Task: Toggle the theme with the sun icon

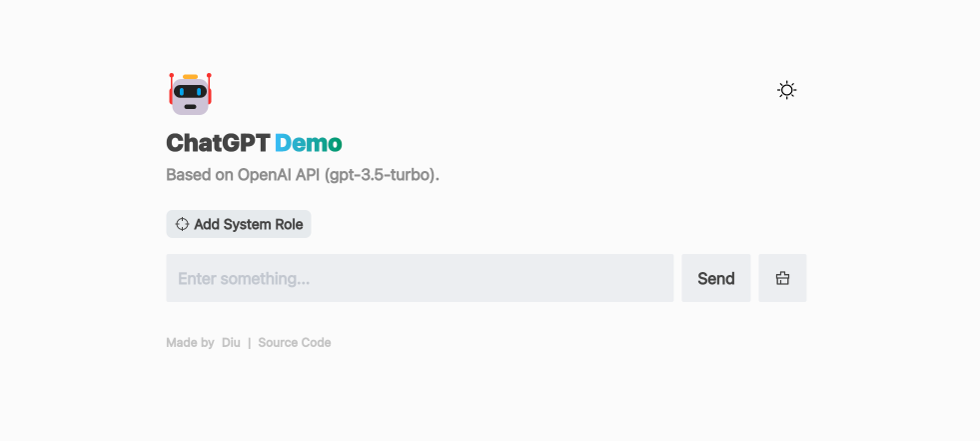Action: [x=787, y=90]
